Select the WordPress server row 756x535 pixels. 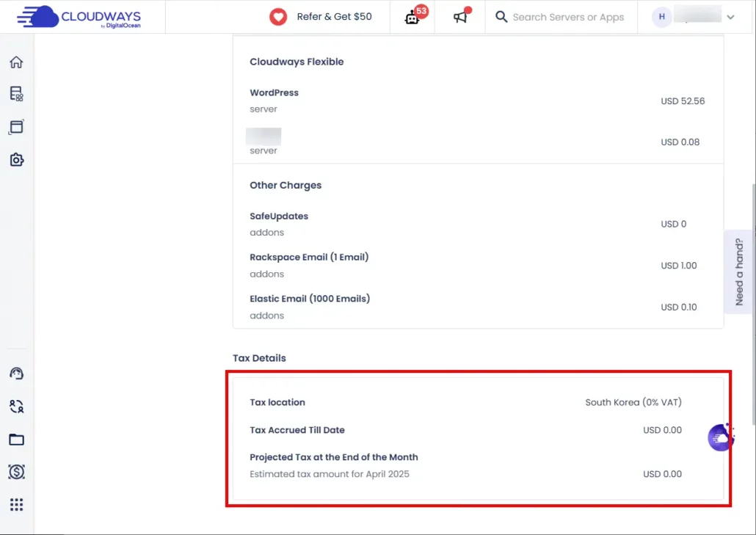tap(477, 101)
